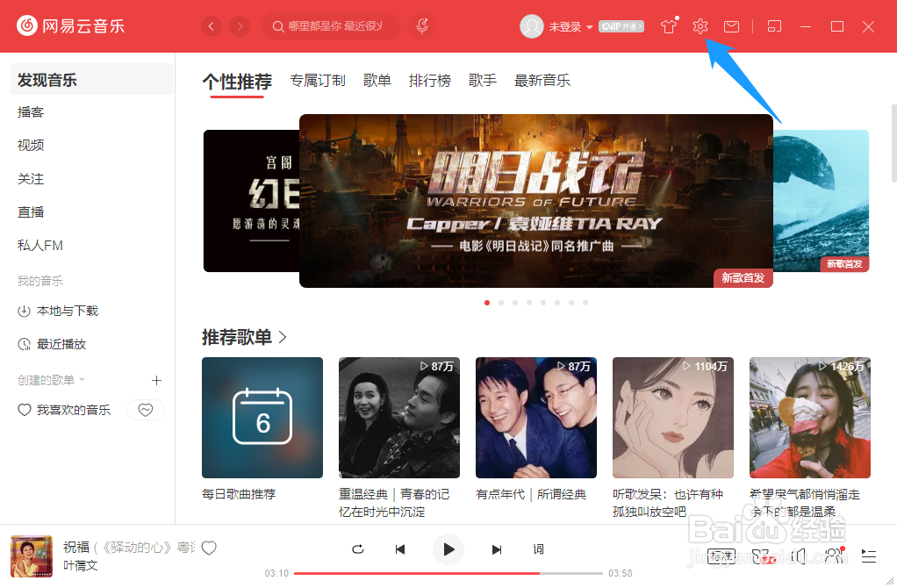Expand 推荐歌单 via its chevron arrow

click(x=283, y=337)
